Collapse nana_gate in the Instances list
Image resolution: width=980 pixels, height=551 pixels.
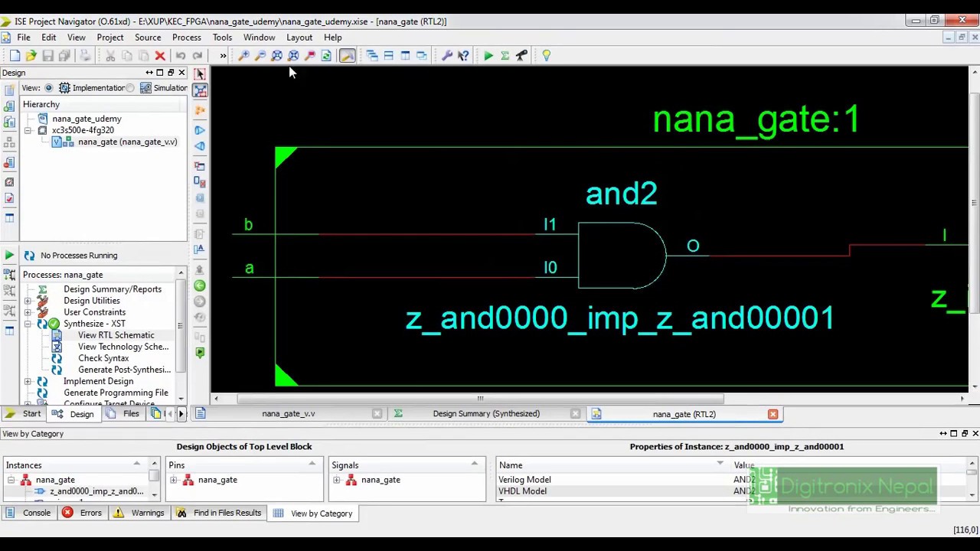point(11,480)
